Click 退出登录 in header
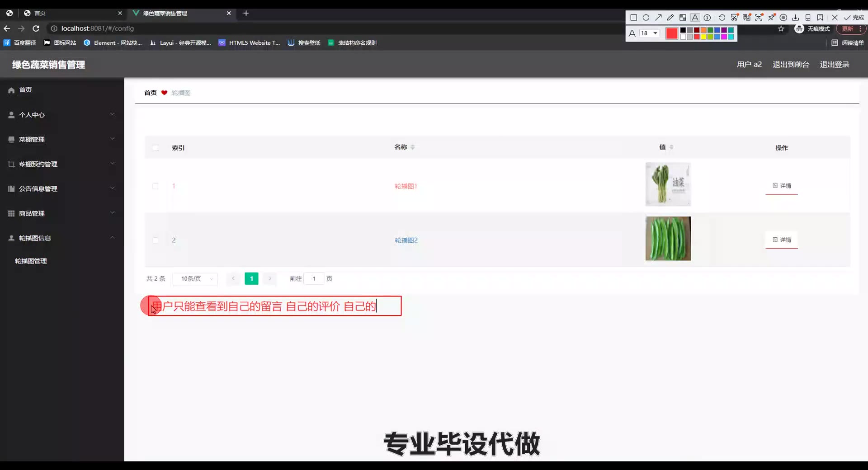Image resolution: width=868 pixels, height=470 pixels. (x=835, y=64)
